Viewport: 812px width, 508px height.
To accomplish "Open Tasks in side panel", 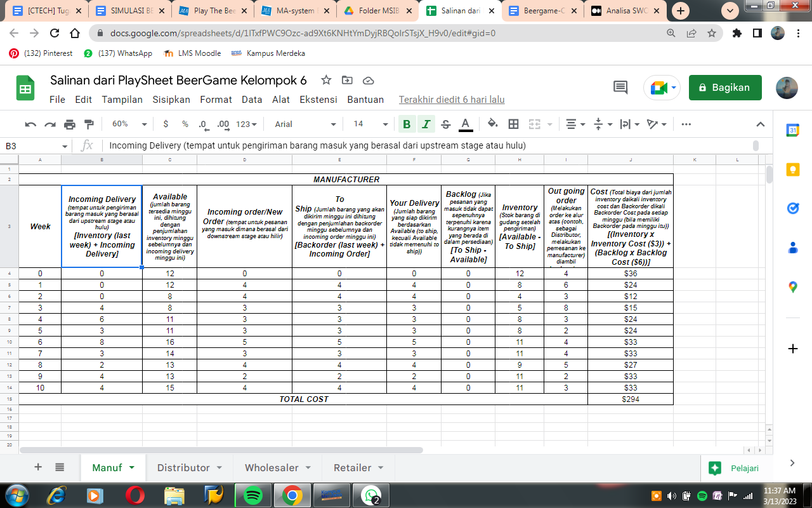I will pos(792,208).
